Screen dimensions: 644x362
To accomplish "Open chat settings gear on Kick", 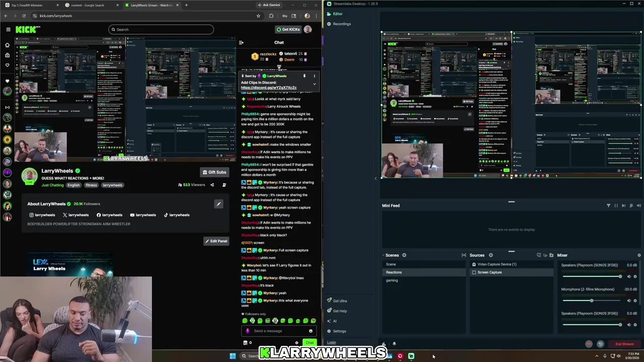I will pyautogui.click(x=296, y=343).
